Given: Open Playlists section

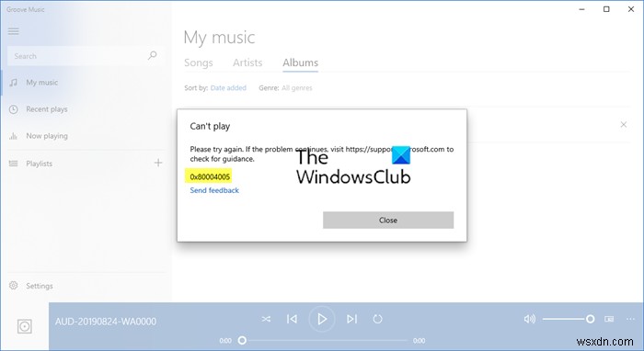Looking at the screenshot, I should coord(39,164).
